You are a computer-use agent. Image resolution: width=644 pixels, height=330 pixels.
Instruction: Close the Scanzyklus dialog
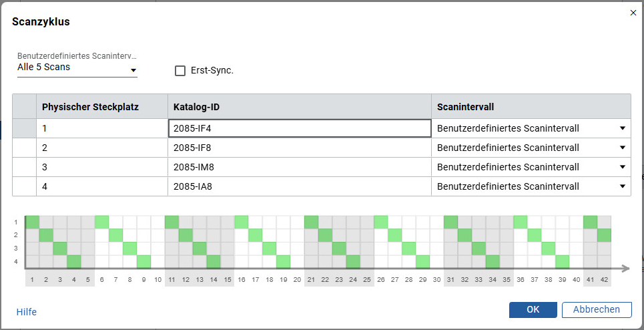tap(633, 13)
